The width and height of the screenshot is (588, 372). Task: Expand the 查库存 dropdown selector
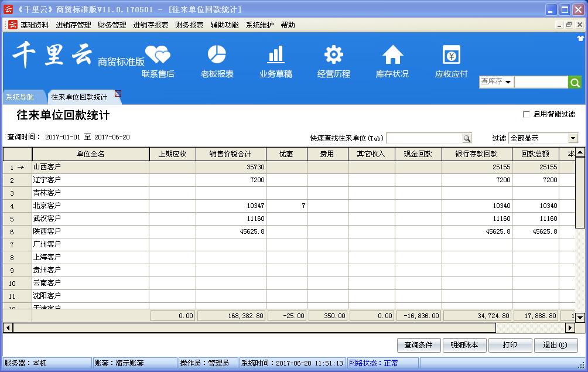point(508,83)
